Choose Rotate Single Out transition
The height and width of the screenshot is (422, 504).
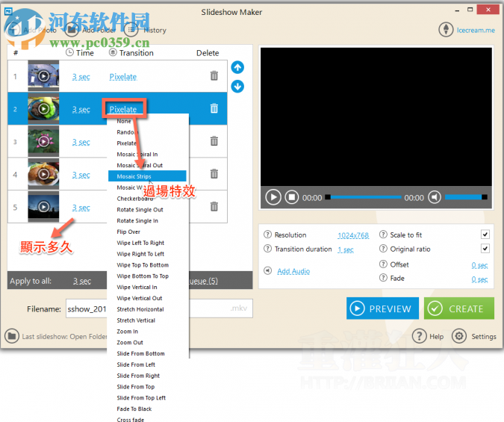point(140,210)
